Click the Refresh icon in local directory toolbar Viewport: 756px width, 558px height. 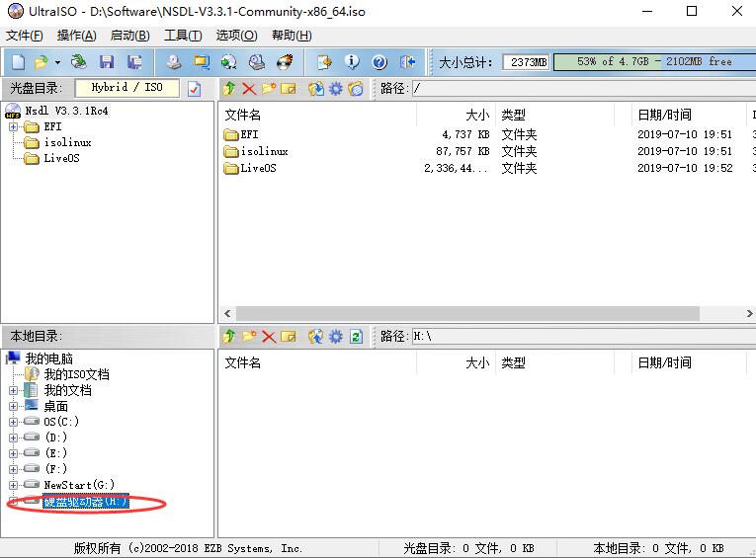pos(356,337)
